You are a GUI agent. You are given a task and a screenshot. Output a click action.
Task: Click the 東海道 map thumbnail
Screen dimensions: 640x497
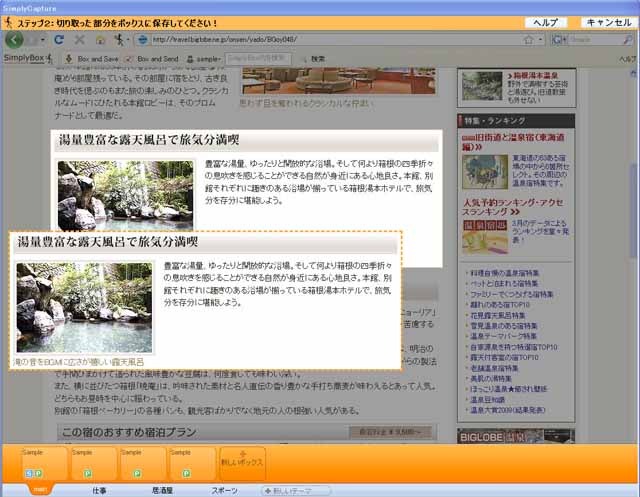click(x=485, y=172)
